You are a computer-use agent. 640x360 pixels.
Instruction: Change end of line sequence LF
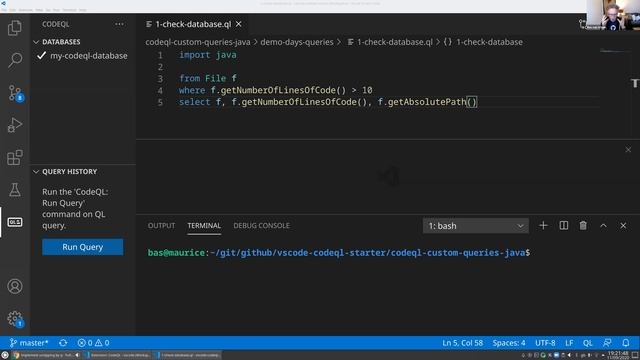pos(569,343)
